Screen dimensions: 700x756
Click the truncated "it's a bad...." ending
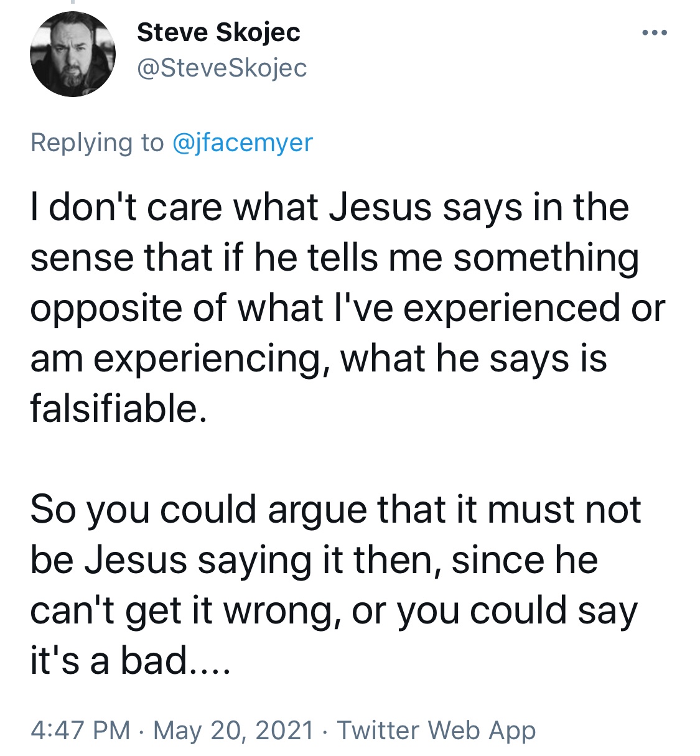131,660
